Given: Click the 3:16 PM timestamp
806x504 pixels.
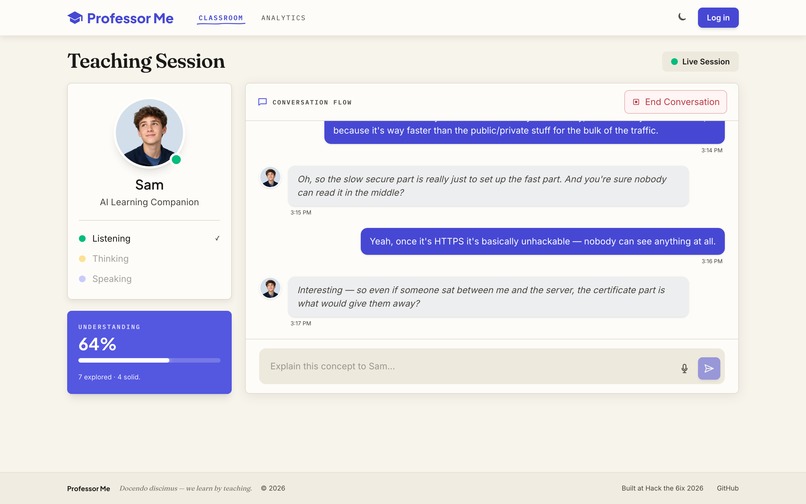Looking at the screenshot, I should click(712, 261).
